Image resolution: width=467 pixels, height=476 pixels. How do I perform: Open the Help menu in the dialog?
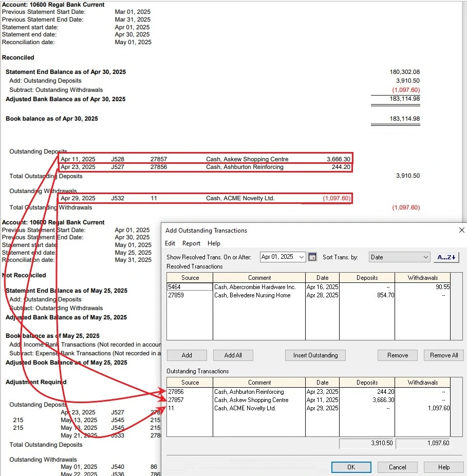click(214, 243)
